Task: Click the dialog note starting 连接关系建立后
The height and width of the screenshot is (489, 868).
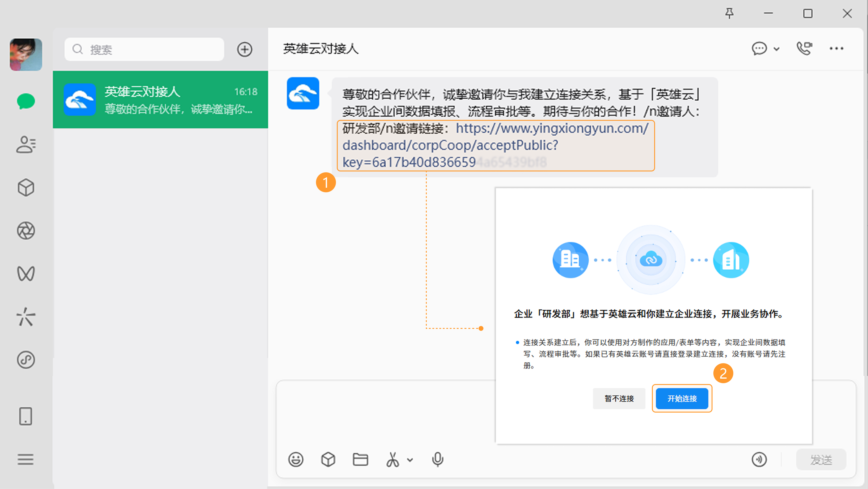Action: tap(654, 354)
